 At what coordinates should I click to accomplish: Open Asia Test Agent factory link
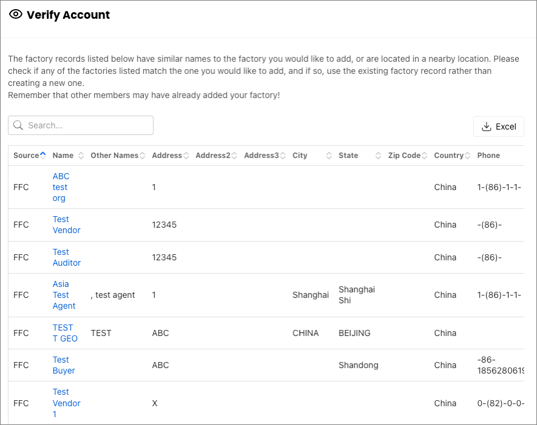click(64, 295)
